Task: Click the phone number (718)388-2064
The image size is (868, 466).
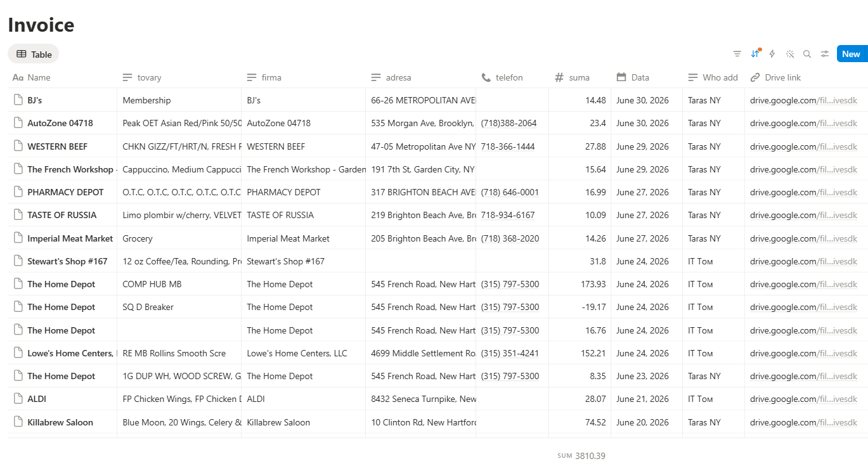Action: [x=508, y=123]
